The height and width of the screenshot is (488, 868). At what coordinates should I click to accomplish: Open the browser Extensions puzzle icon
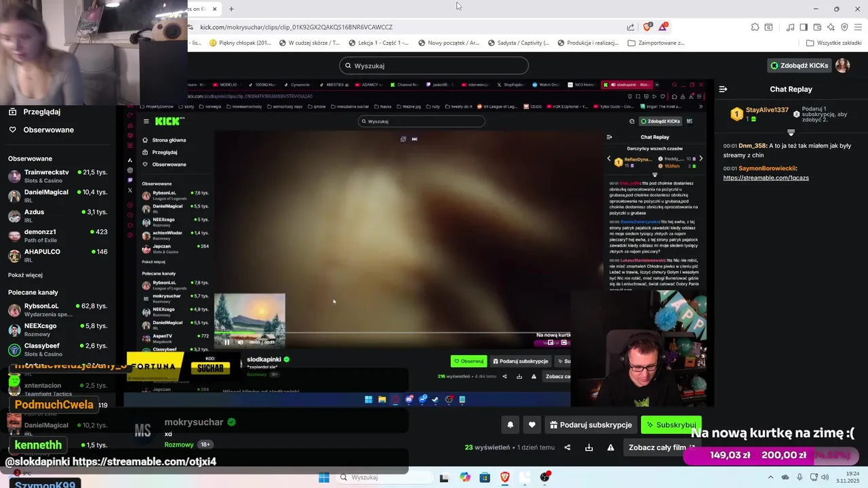click(x=755, y=27)
